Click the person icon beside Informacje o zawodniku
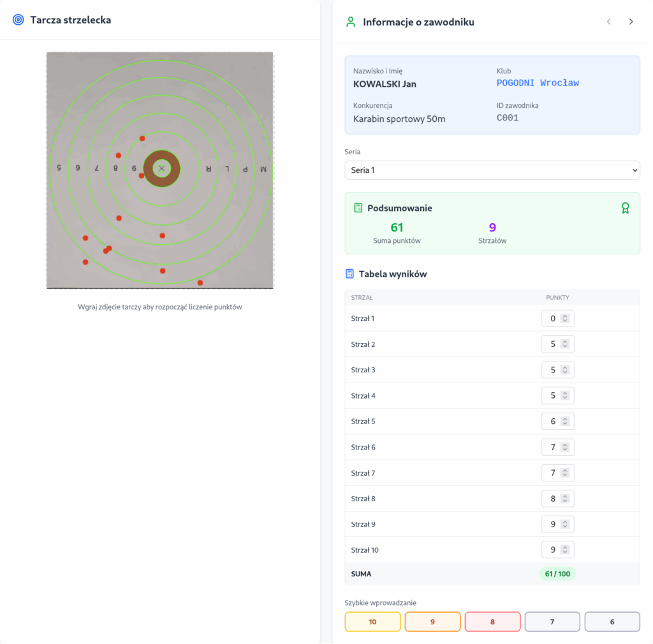This screenshot has height=644, width=653. click(350, 22)
